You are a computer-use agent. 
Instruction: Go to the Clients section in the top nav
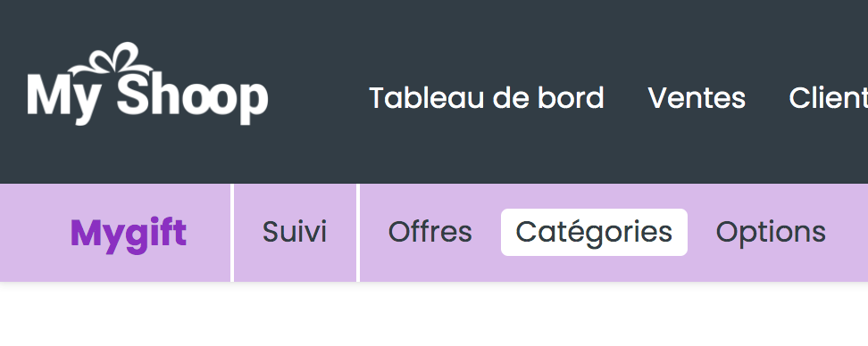(x=828, y=98)
